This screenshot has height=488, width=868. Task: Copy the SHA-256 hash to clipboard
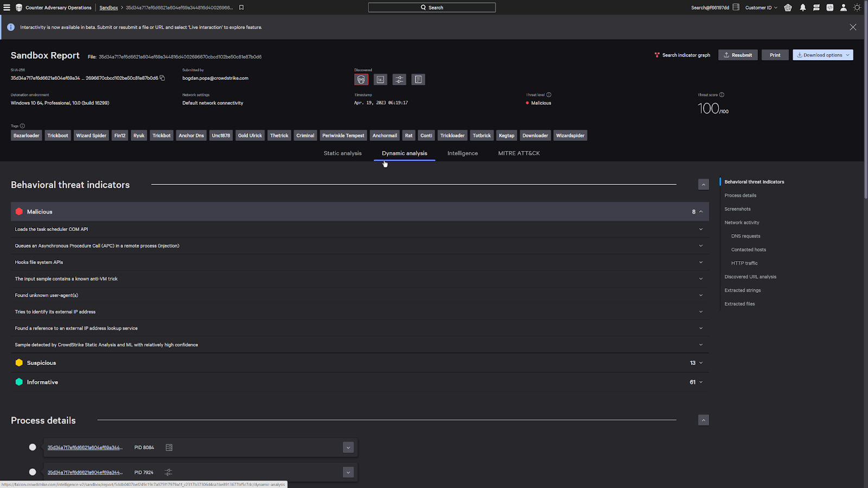point(162,78)
